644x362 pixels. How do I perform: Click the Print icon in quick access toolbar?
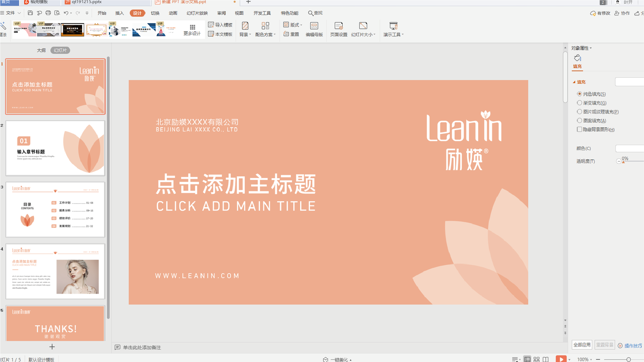48,13
